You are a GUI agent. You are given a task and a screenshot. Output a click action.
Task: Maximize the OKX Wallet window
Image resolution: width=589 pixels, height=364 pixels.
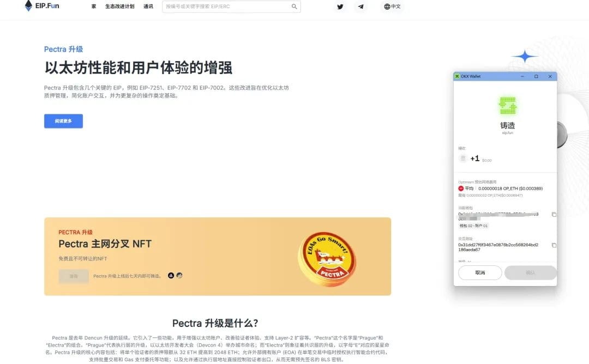(x=536, y=76)
